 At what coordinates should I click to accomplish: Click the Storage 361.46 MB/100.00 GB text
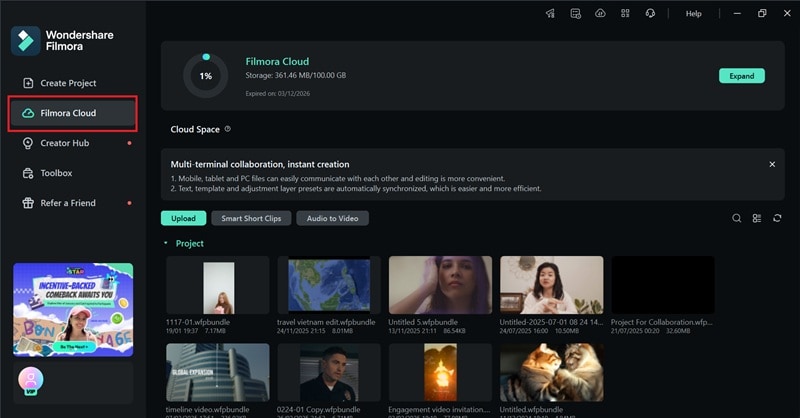coord(295,75)
